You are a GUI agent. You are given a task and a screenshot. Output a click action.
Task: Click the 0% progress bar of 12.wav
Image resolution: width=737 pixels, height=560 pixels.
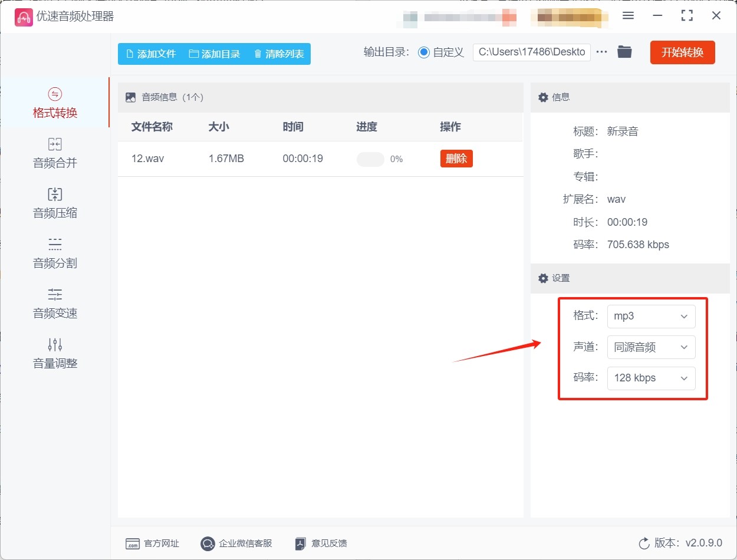tap(370, 159)
